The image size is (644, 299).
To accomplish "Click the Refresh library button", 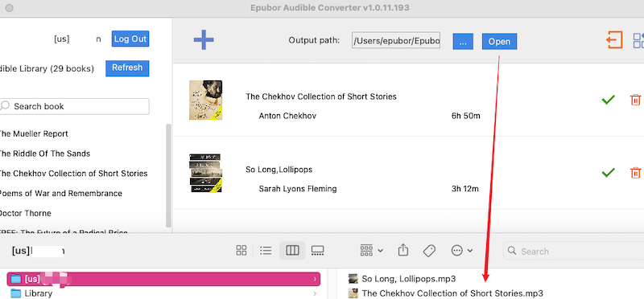I will click(127, 68).
